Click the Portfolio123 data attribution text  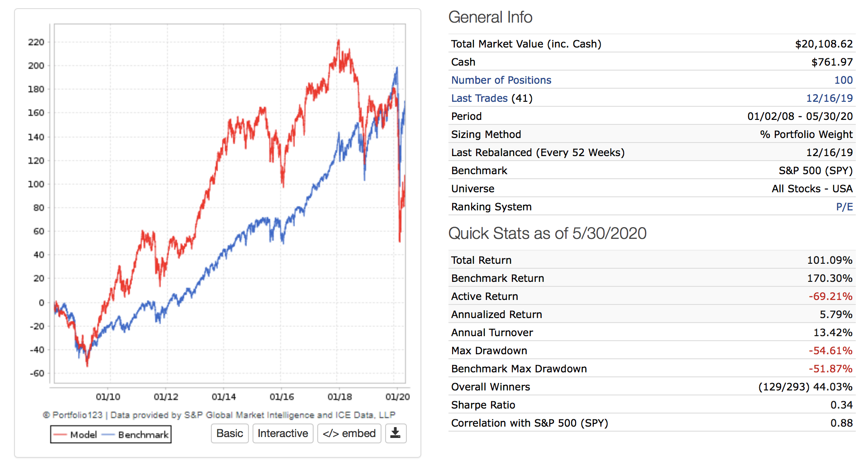coord(219,415)
